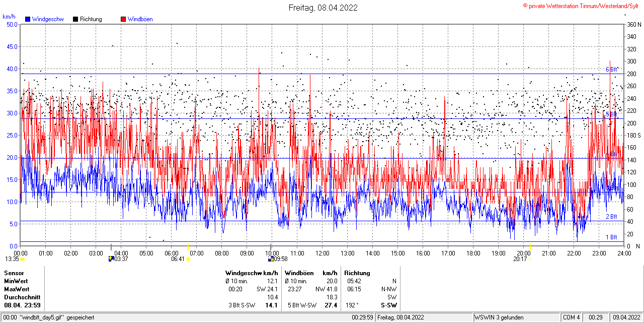Click the yellow sunset tick near 20:00
The height and width of the screenshot is (323, 644).
pos(530,247)
